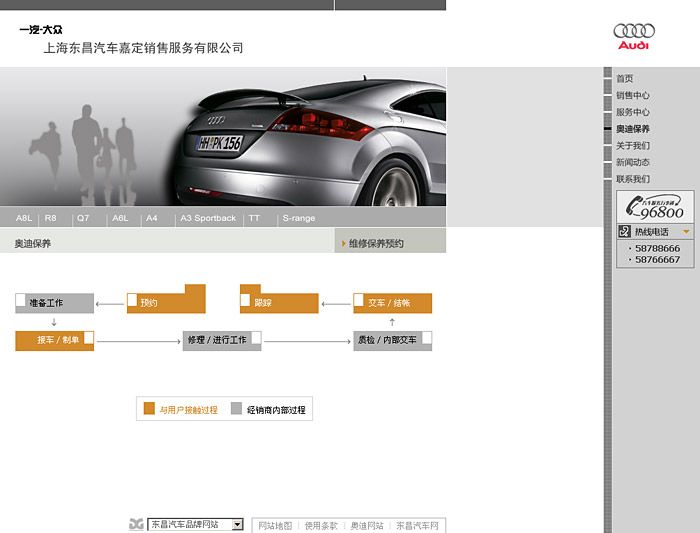Click the 奥迪保养 section heading
Viewport: 700px width, 533px height.
click(x=33, y=243)
